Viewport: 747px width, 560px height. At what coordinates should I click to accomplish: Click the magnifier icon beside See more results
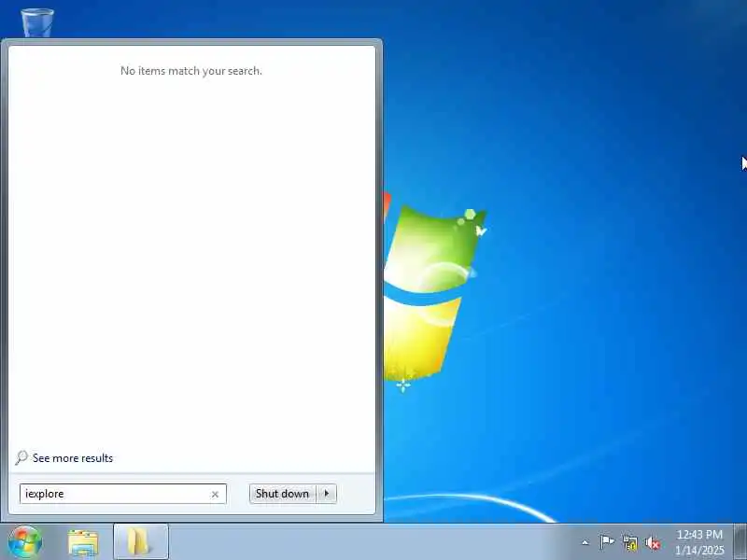[21, 457]
